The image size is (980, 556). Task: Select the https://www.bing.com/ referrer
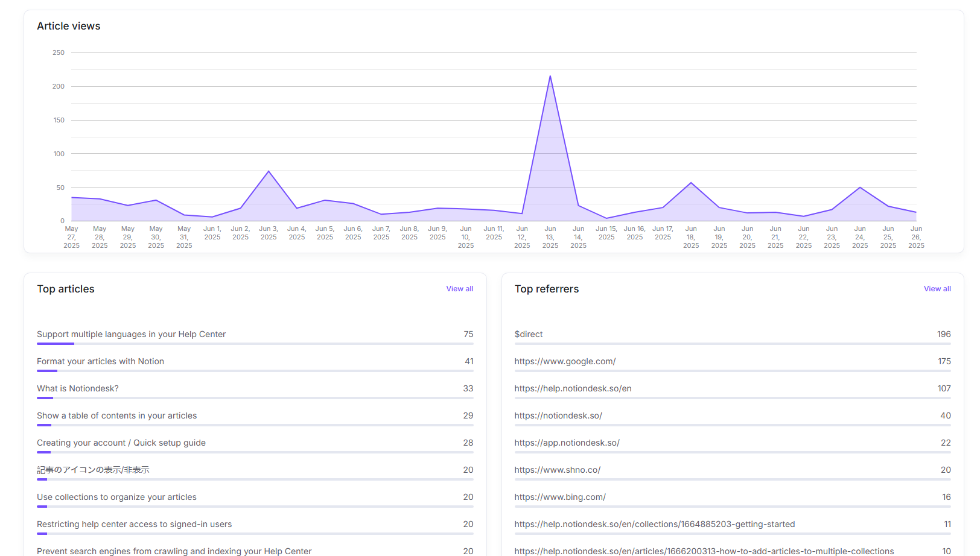coord(560,497)
